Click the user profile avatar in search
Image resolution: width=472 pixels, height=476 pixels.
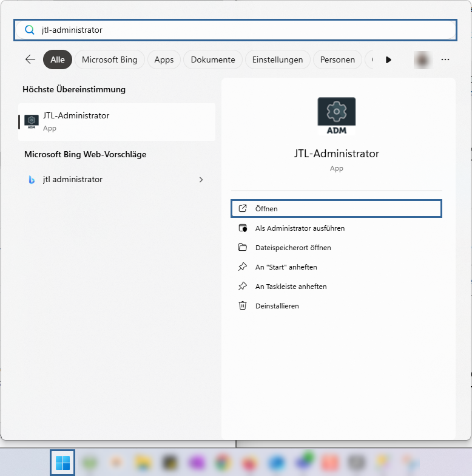(x=422, y=59)
